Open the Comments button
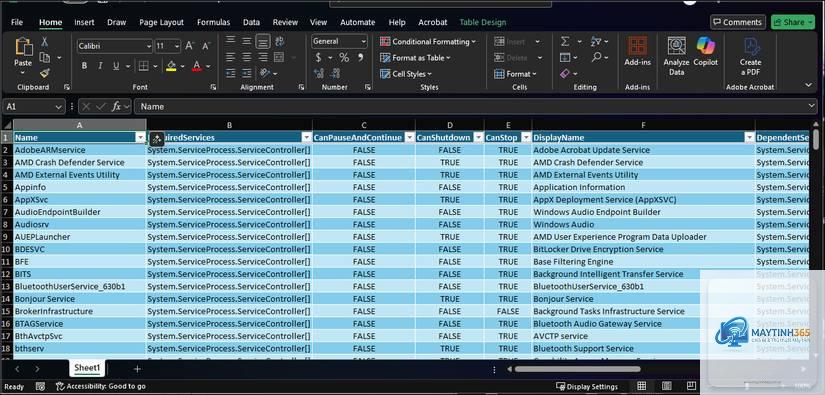 click(738, 22)
